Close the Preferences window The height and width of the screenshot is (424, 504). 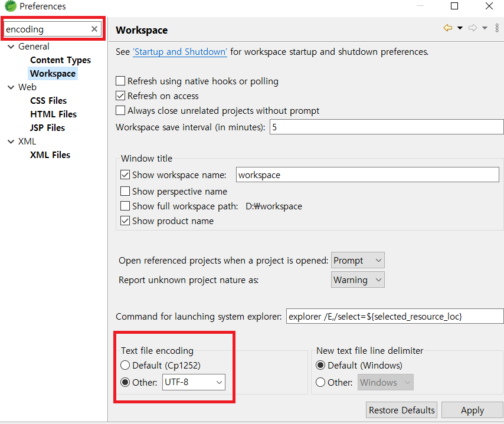point(489,6)
